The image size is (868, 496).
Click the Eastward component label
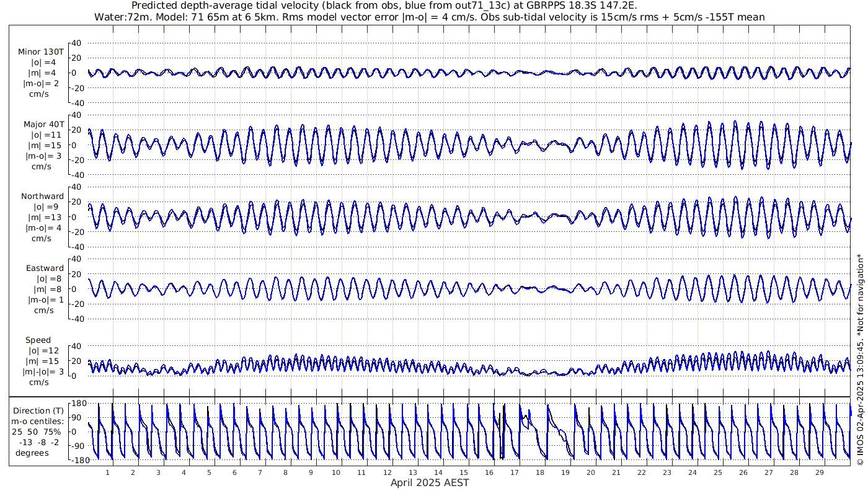[45, 268]
